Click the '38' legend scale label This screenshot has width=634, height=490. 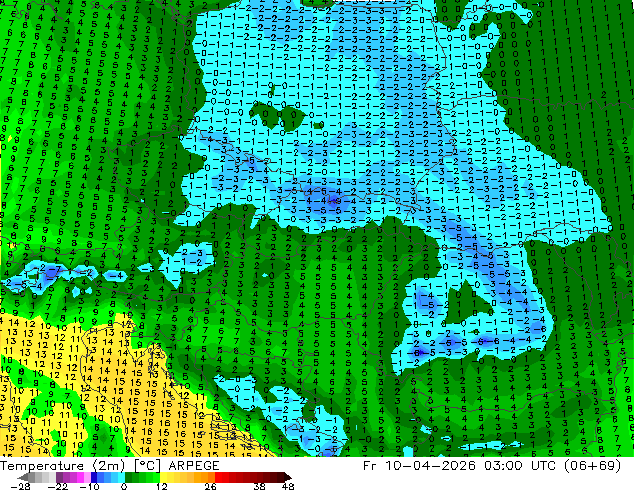(x=260, y=486)
